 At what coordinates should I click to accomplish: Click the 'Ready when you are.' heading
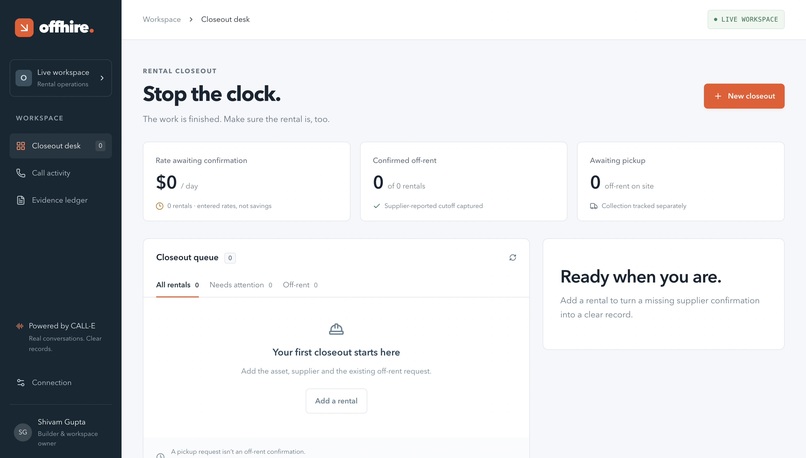(x=640, y=277)
